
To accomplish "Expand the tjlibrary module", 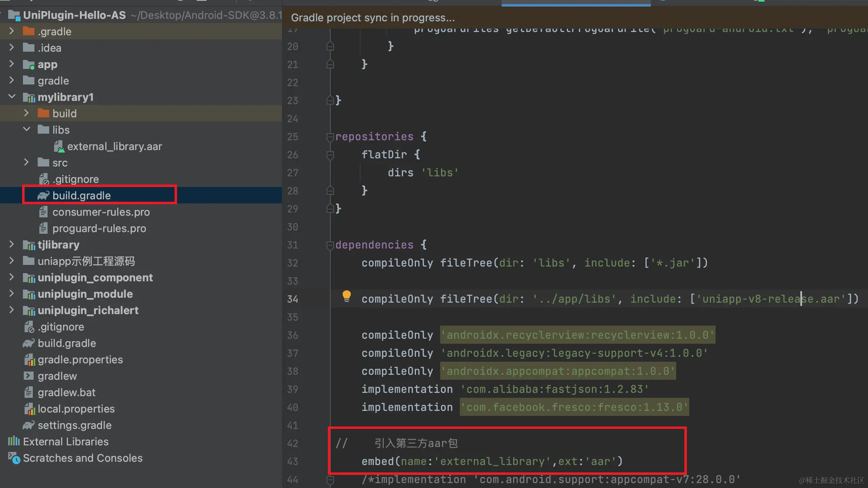I will click(12, 244).
